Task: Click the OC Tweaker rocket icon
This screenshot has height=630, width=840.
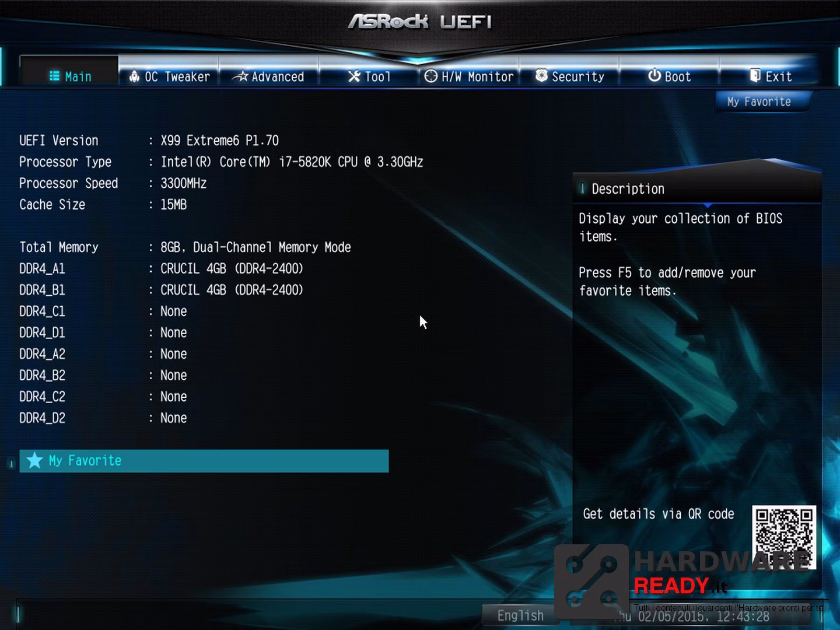Action: pyautogui.click(x=135, y=76)
